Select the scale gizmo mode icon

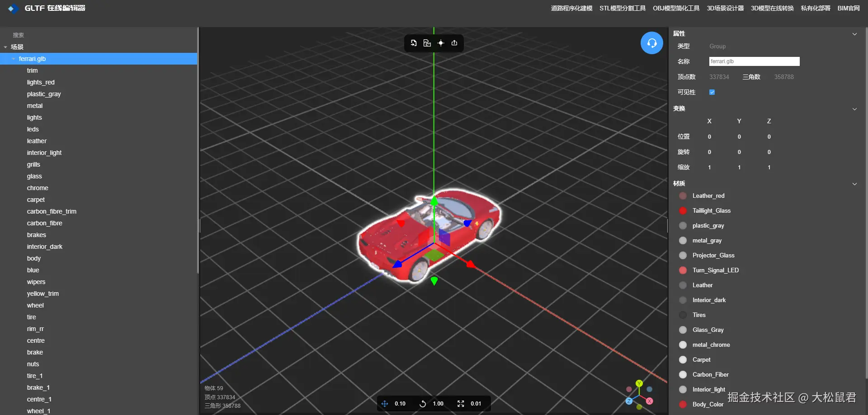click(461, 404)
